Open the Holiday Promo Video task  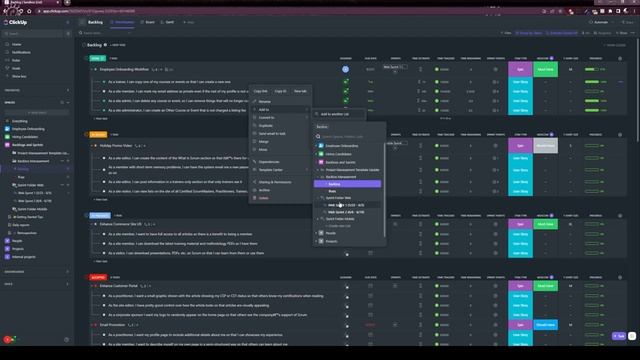[x=116, y=146]
